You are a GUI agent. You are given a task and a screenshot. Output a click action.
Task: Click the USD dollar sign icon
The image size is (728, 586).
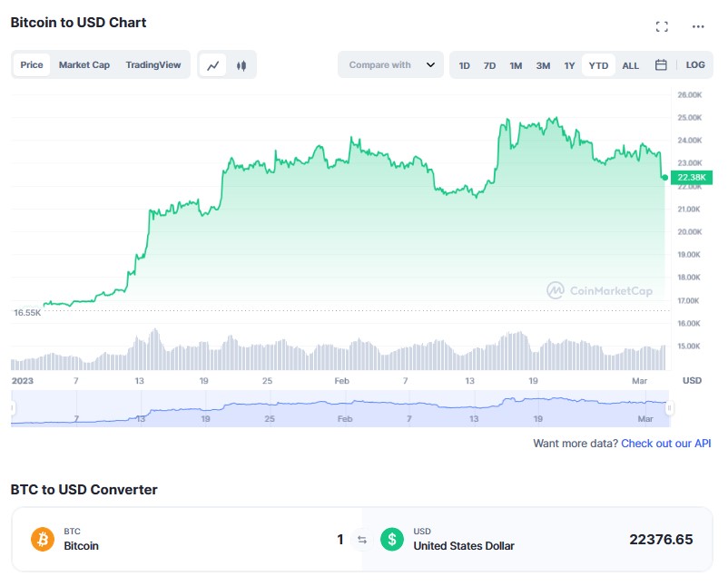pyautogui.click(x=392, y=539)
